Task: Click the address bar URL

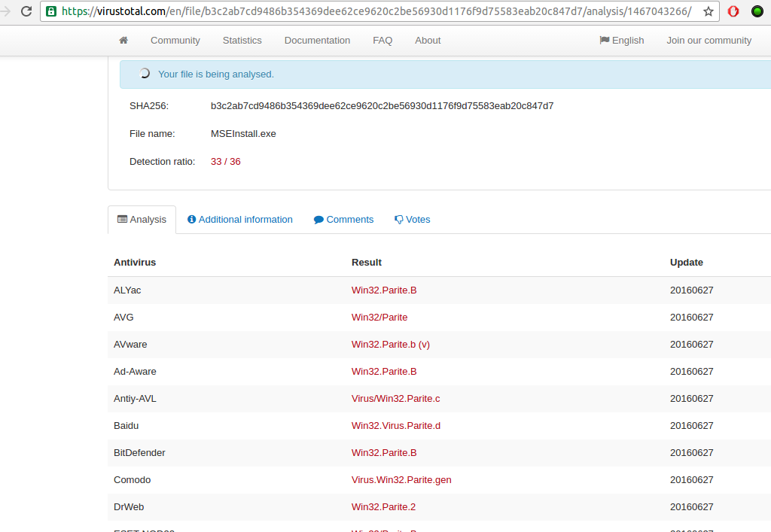Action: point(376,11)
